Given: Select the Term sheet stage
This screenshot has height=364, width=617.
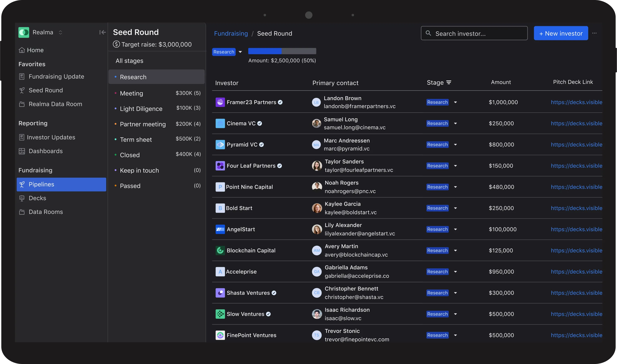Looking at the screenshot, I should (x=136, y=140).
